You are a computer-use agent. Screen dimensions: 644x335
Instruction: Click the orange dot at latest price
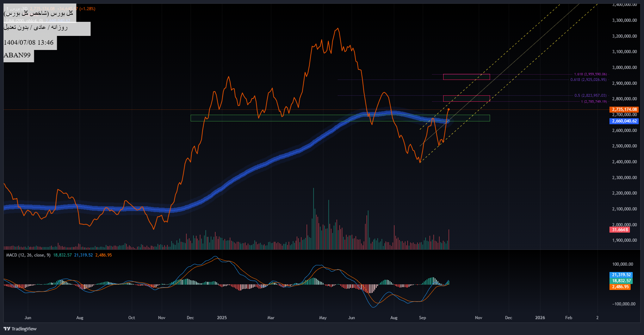point(448,109)
